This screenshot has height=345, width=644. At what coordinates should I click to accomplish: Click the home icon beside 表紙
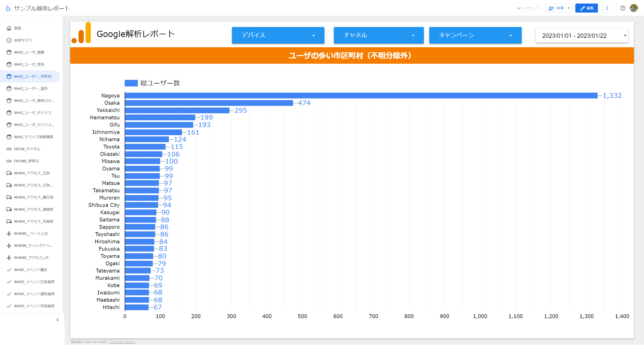coord(9,28)
